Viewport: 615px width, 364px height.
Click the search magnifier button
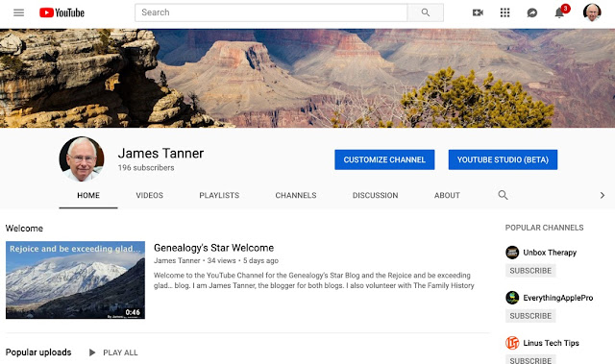tap(425, 12)
